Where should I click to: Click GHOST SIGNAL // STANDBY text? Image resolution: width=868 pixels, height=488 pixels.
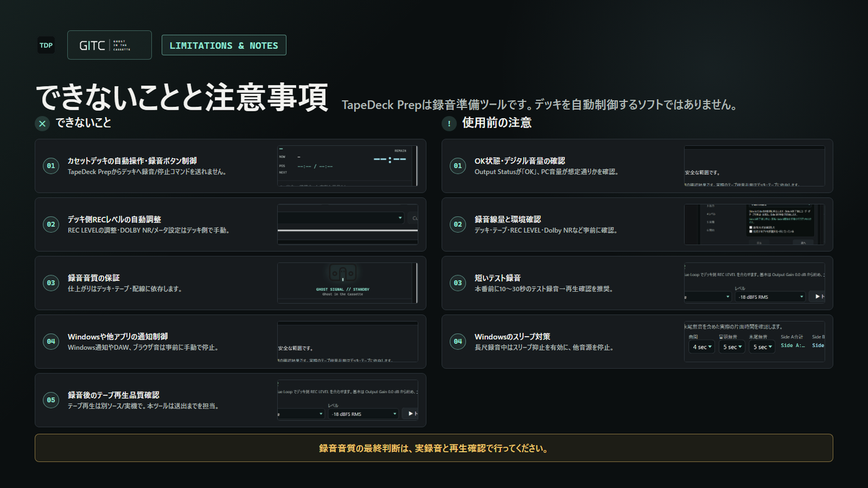pos(342,289)
